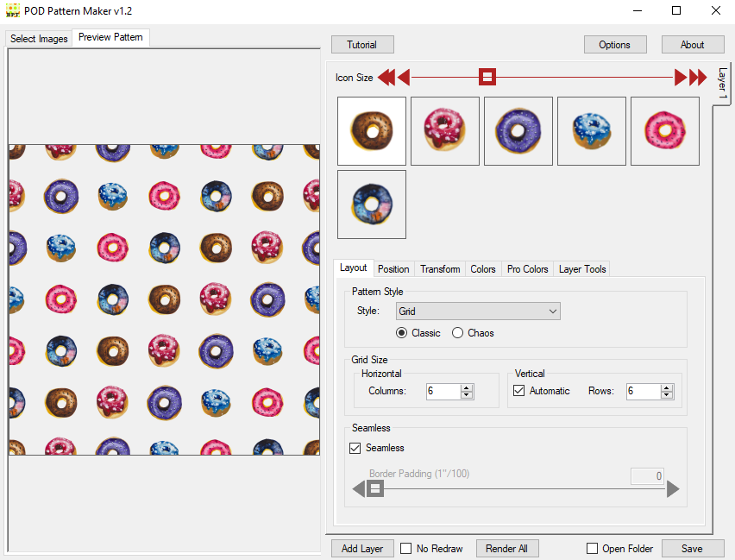735x560 pixels.
Task: Click single-right arrow to increase icon size
Action: pyautogui.click(x=681, y=78)
